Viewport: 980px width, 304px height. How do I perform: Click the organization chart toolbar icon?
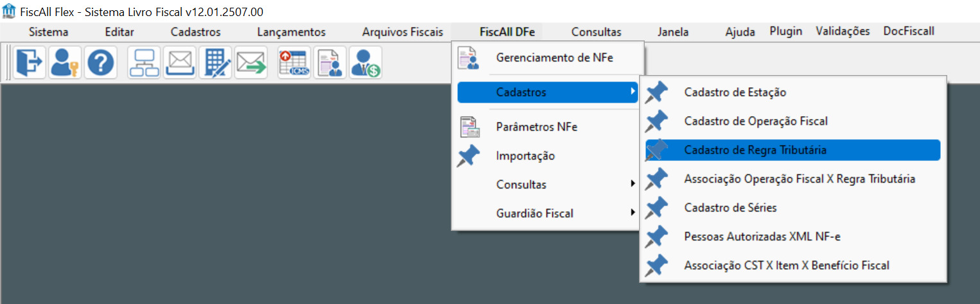click(144, 63)
